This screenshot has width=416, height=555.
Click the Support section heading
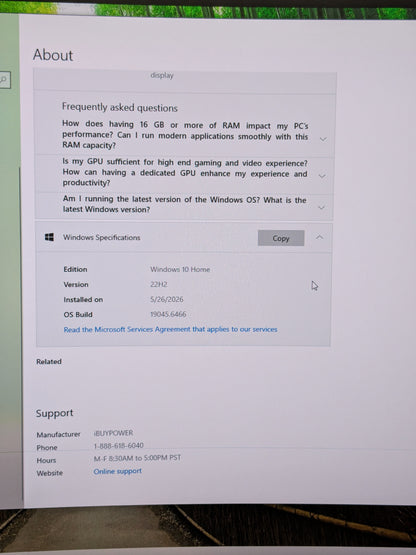click(x=55, y=413)
